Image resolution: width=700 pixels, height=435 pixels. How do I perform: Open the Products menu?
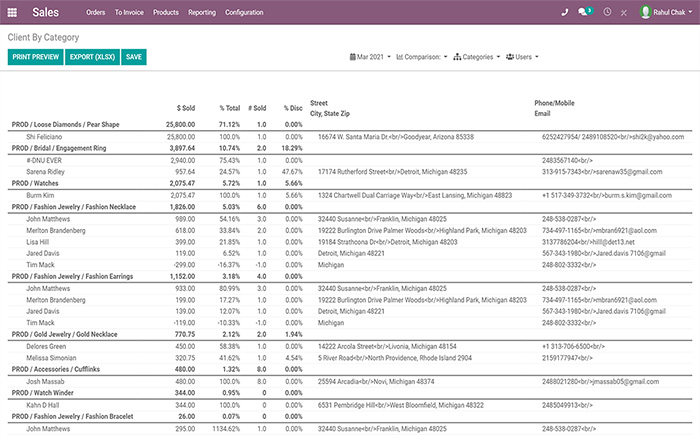tap(166, 13)
